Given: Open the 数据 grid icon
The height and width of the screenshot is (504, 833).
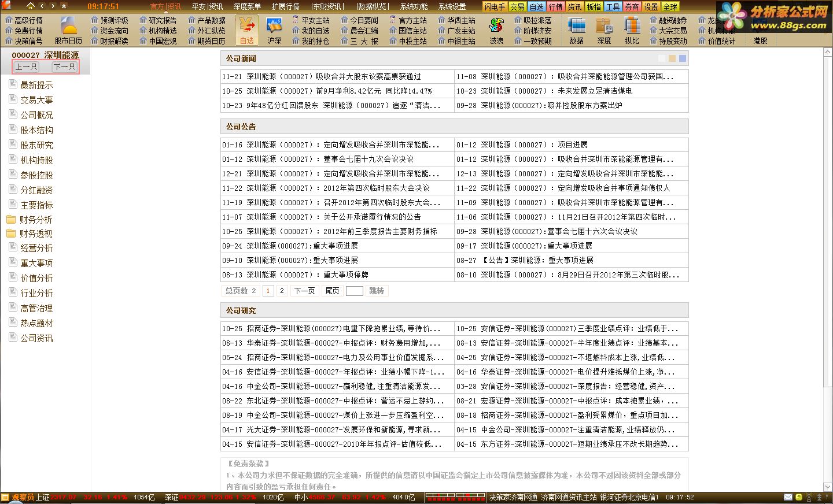Looking at the screenshot, I should tap(576, 31).
